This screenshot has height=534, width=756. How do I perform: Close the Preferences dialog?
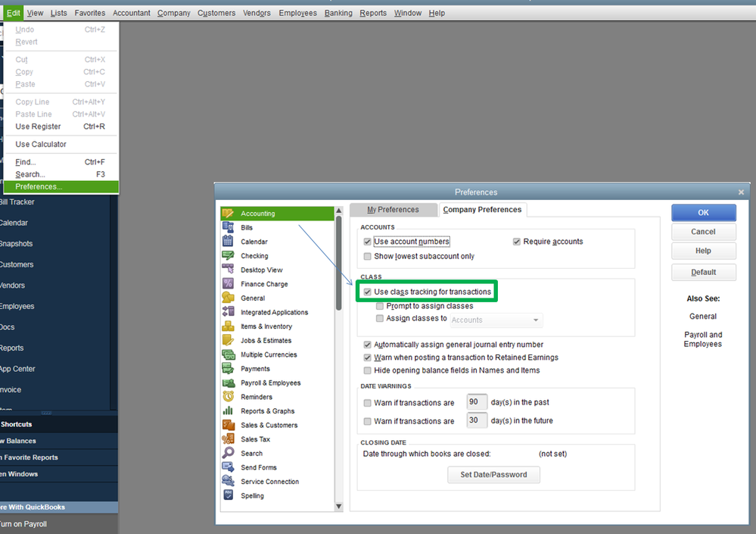pyautogui.click(x=741, y=192)
